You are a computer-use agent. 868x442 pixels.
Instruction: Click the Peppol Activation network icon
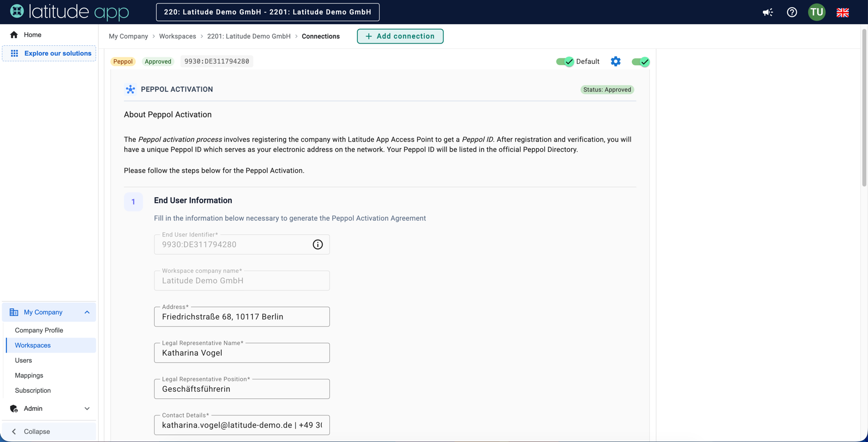coord(130,89)
